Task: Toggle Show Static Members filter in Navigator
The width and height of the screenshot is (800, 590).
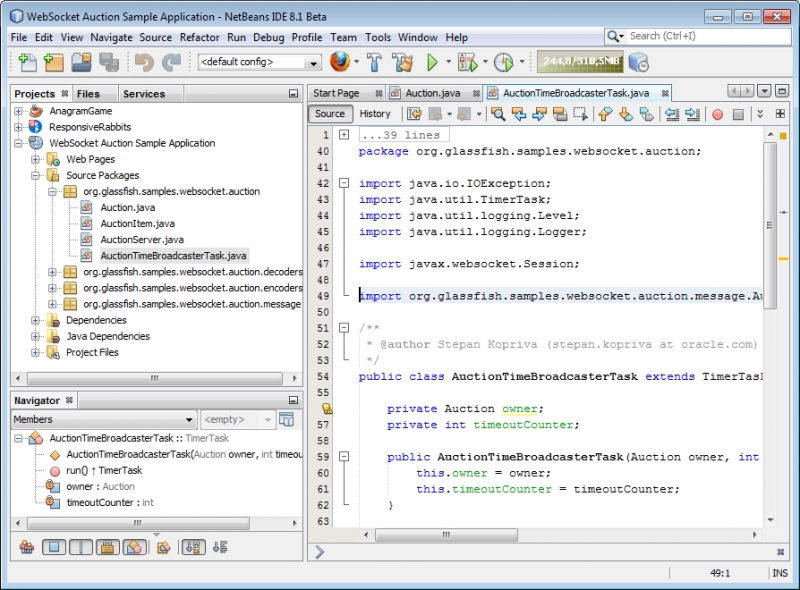Action: (80, 547)
